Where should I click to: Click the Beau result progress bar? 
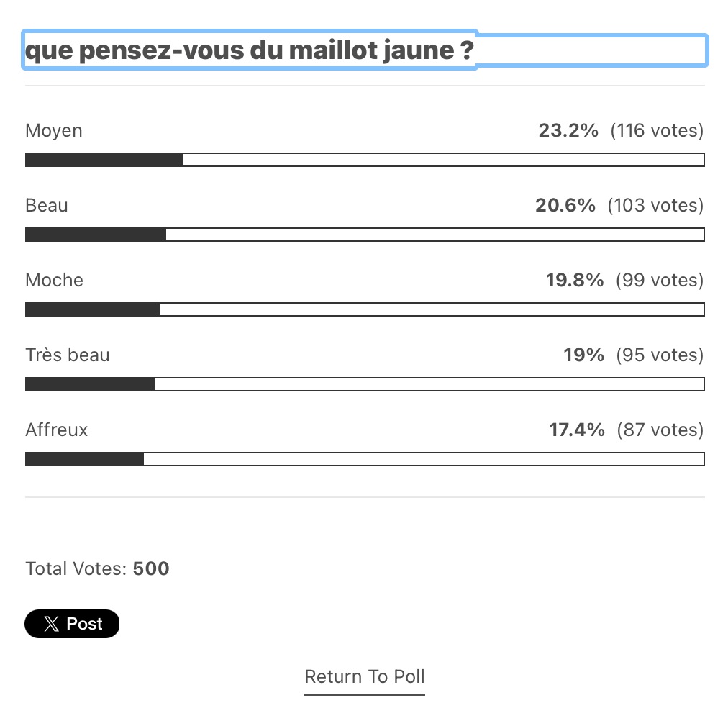[x=365, y=235]
